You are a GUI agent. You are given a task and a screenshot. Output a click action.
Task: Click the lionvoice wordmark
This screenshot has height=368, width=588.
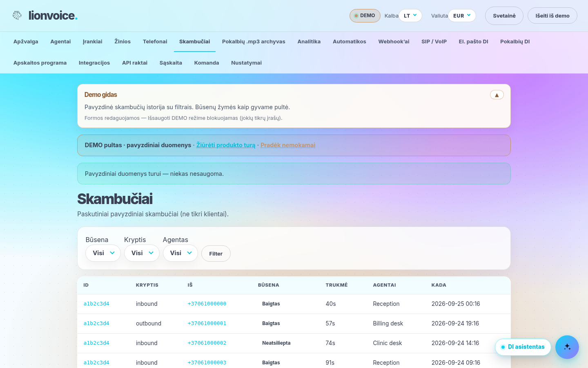[53, 16]
